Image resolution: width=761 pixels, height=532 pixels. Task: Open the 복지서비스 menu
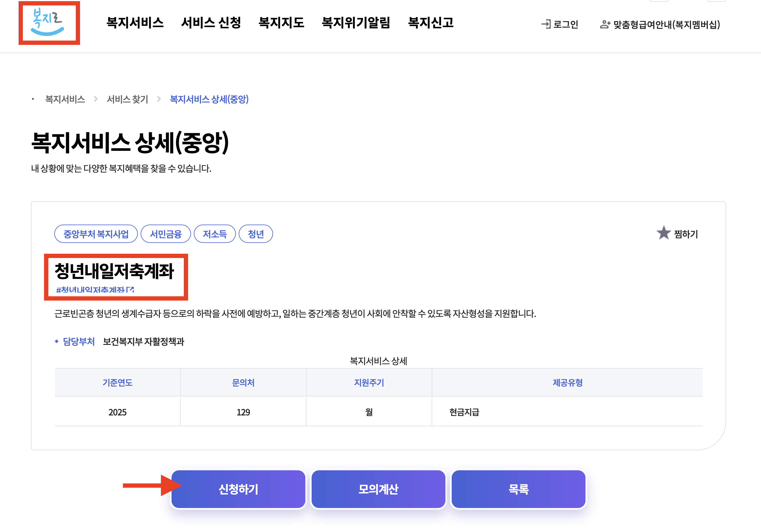(135, 23)
